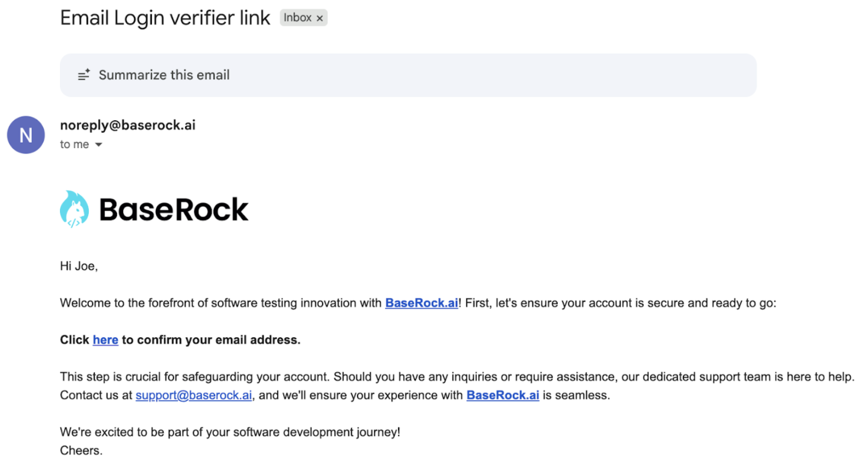This screenshot has width=868, height=476.
Task: Click the 'Email Login verifier link' subject
Action: 165,18
